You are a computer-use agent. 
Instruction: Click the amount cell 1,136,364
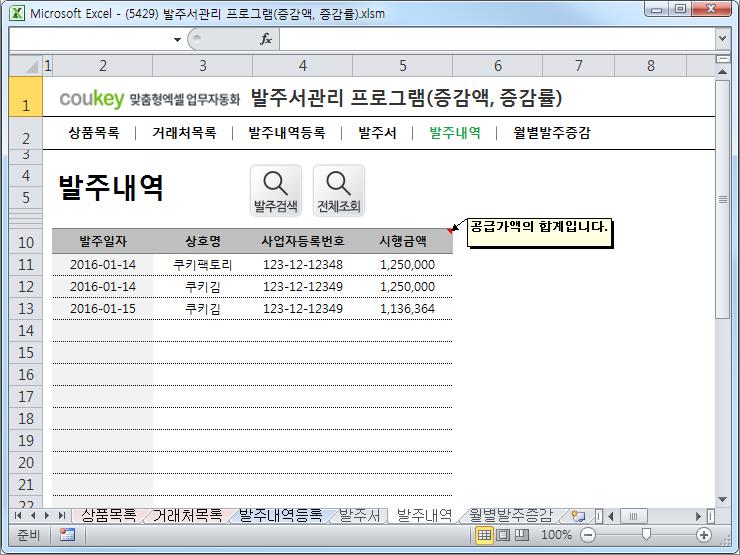tap(403, 309)
